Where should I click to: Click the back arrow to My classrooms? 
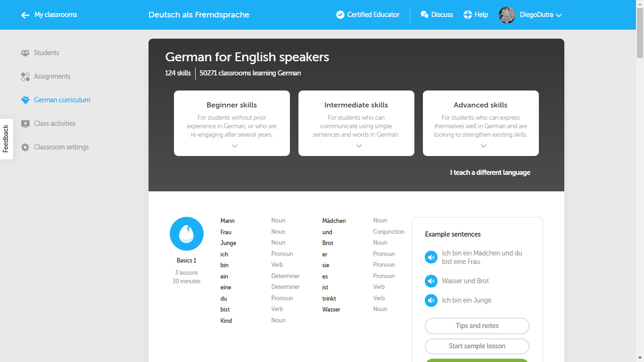(25, 15)
